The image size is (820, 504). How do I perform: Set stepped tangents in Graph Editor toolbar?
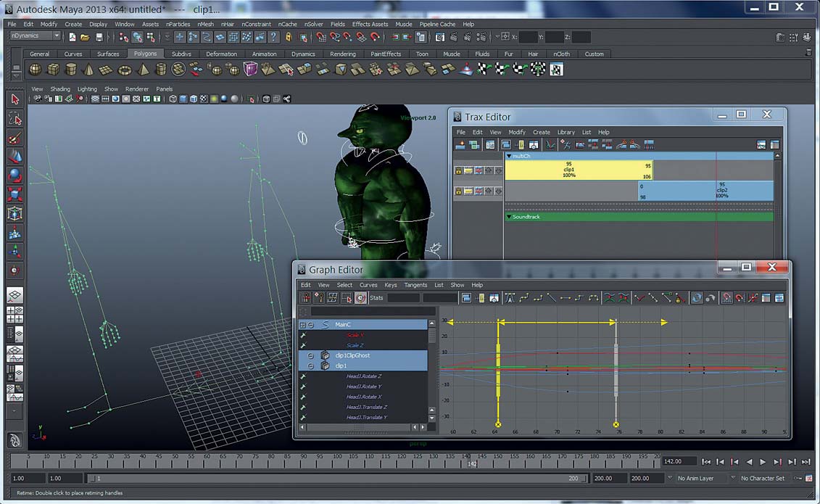point(579,298)
